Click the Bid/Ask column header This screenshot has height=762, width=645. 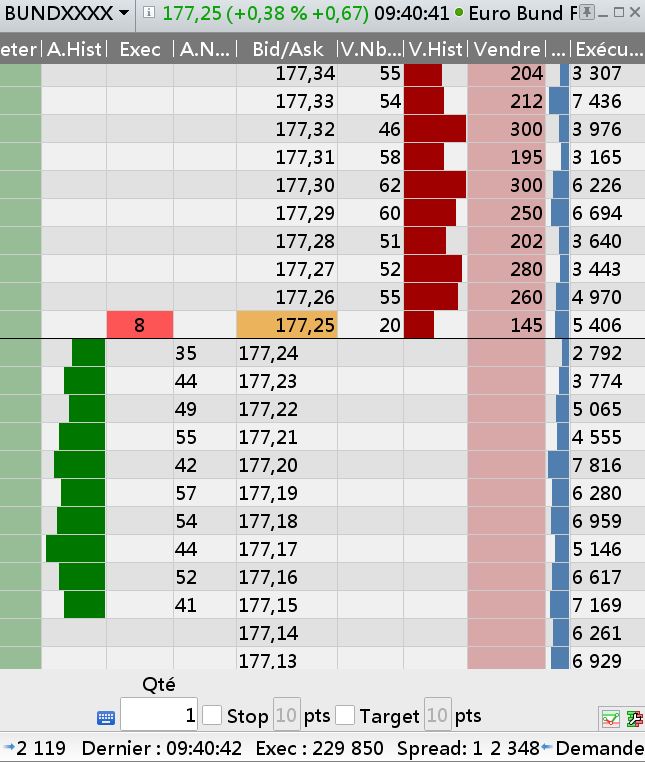coord(287,49)
